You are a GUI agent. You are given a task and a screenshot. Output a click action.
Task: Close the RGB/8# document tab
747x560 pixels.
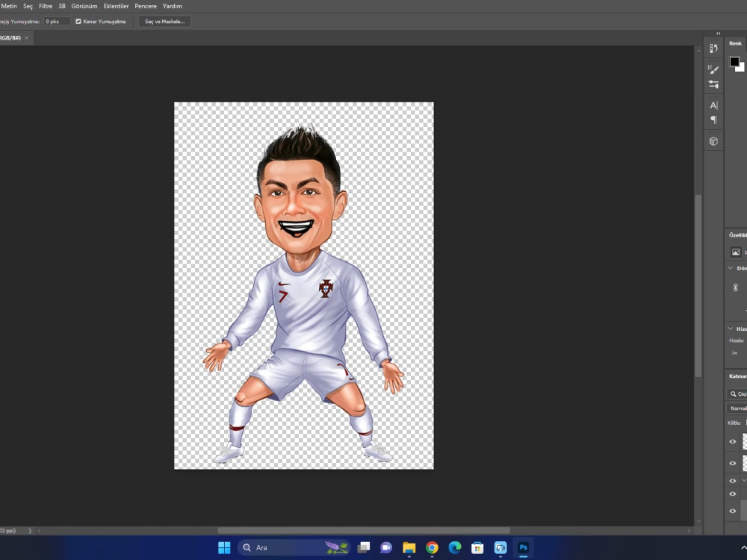click(x=26, y=37)
